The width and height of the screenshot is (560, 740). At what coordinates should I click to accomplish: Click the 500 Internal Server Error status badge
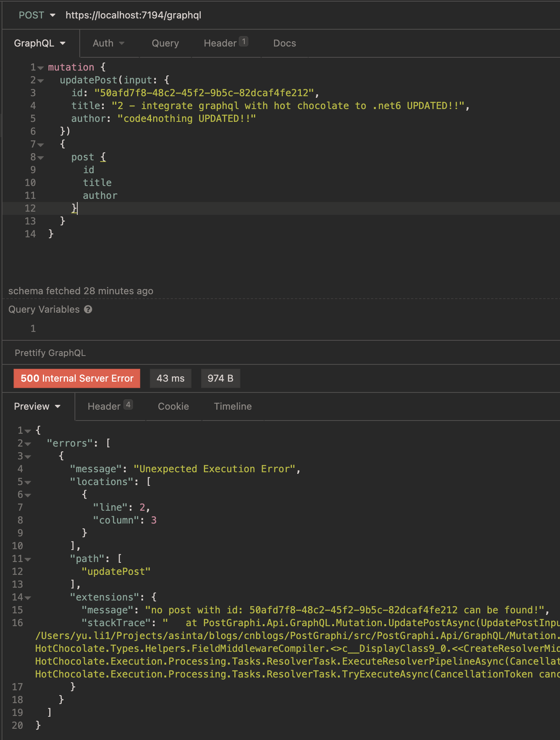(77, 378)
